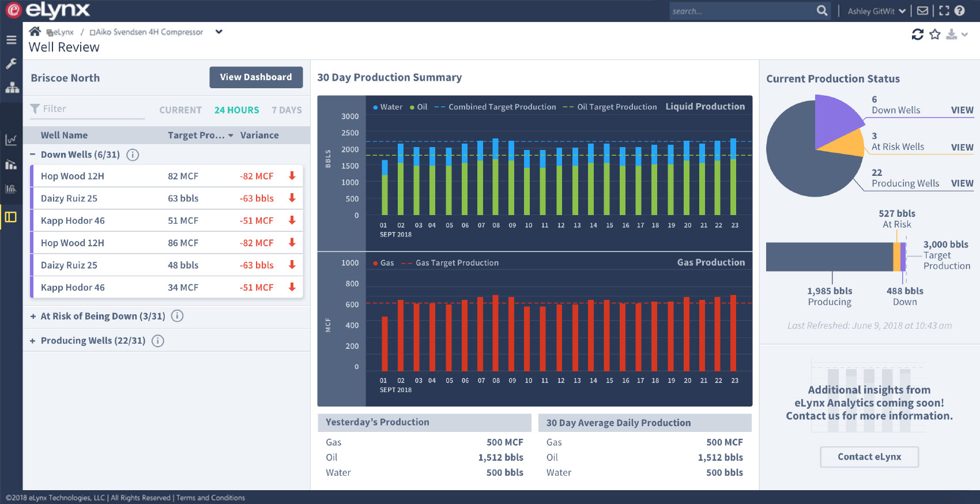Viewport: 980px width, 504px height.
Task: Click the refresh icon near the page title
Action: 917,35
